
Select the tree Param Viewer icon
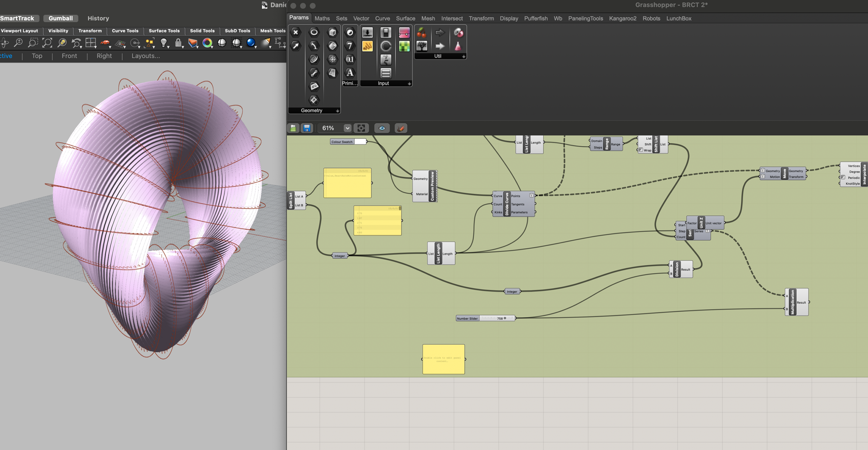click(421, 46)
